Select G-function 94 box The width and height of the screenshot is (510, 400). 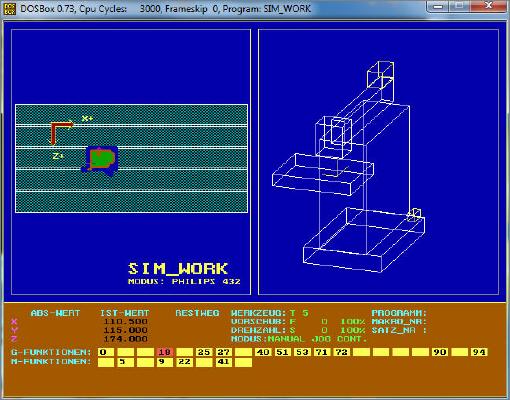479,352
